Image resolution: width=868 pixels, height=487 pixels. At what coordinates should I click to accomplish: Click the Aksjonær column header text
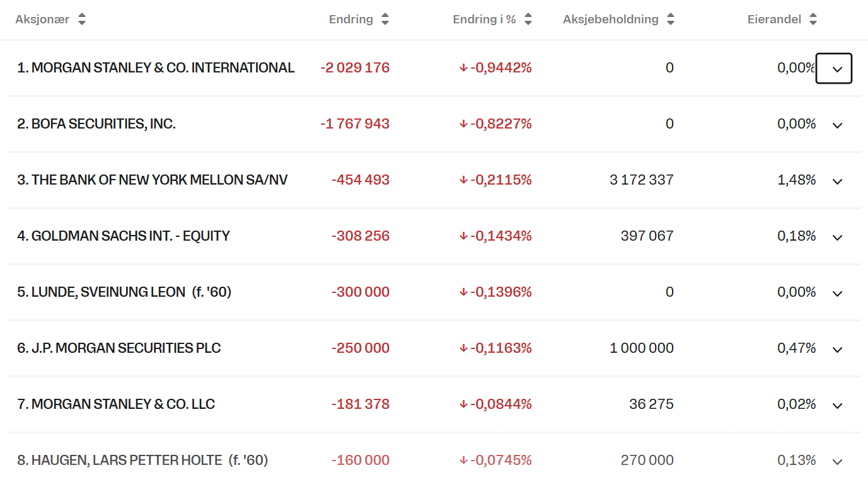coord(42,20)
